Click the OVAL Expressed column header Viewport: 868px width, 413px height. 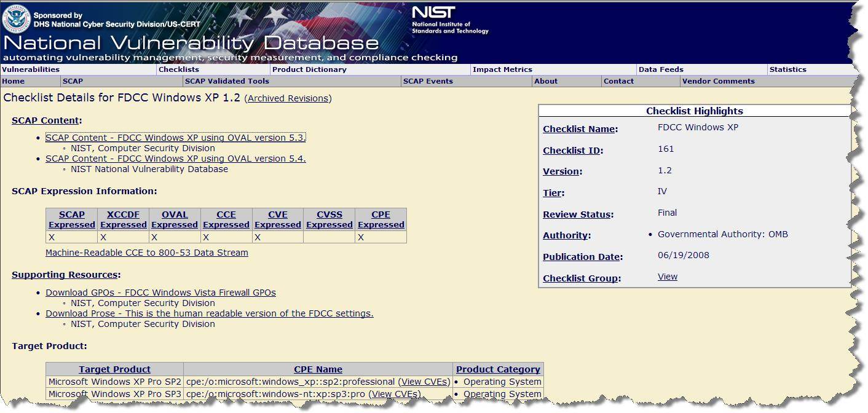[175, 219]
